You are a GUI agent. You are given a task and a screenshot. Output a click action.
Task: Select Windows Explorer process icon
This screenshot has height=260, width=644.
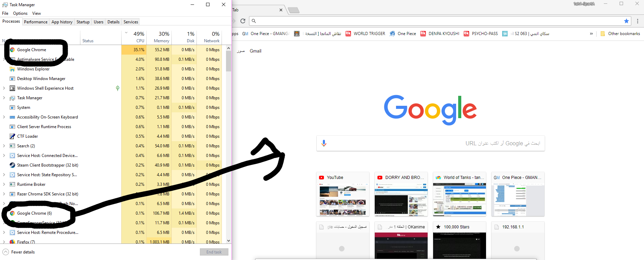(x=12, y=69)
